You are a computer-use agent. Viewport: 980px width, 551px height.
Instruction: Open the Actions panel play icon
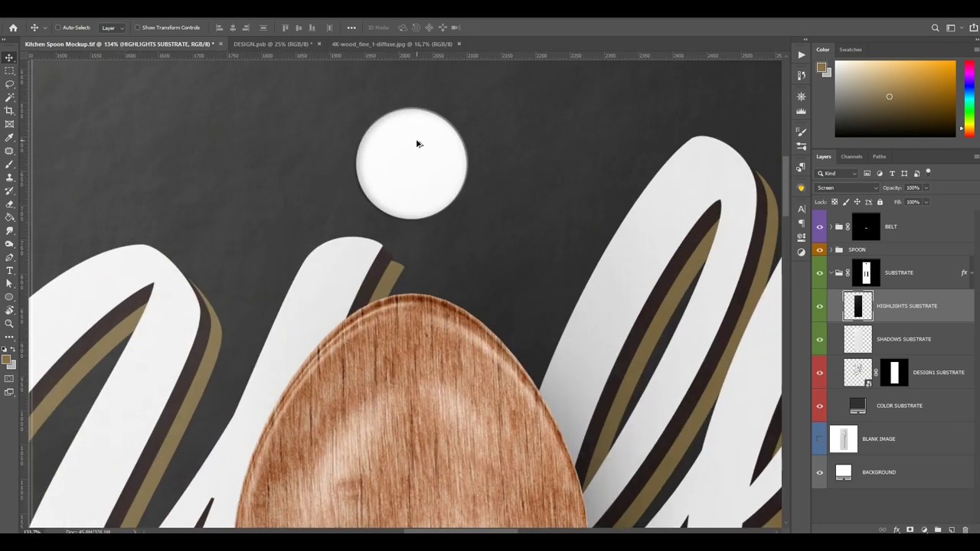tap(801, 55)
